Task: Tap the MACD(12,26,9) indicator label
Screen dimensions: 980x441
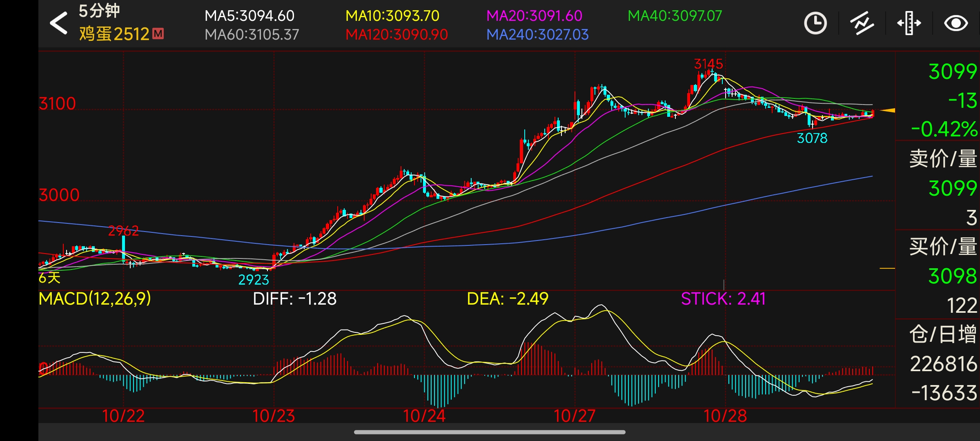Action: click(x=95, y=298)
